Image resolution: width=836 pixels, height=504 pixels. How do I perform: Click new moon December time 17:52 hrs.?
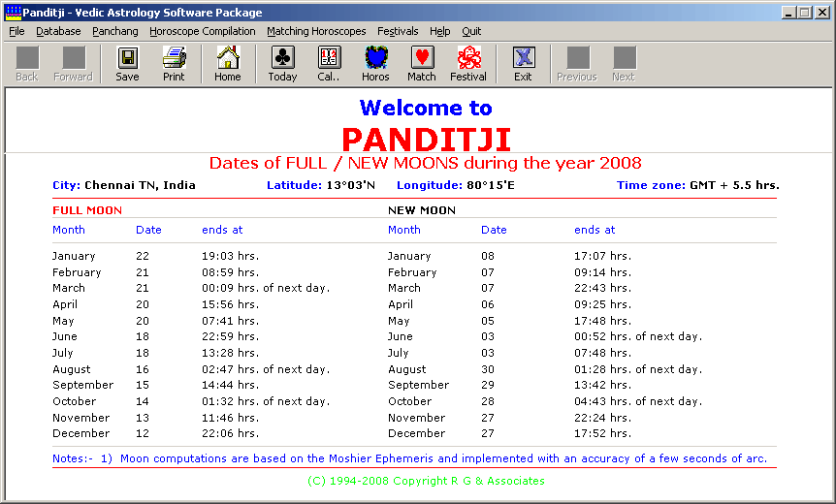(602, 433)
